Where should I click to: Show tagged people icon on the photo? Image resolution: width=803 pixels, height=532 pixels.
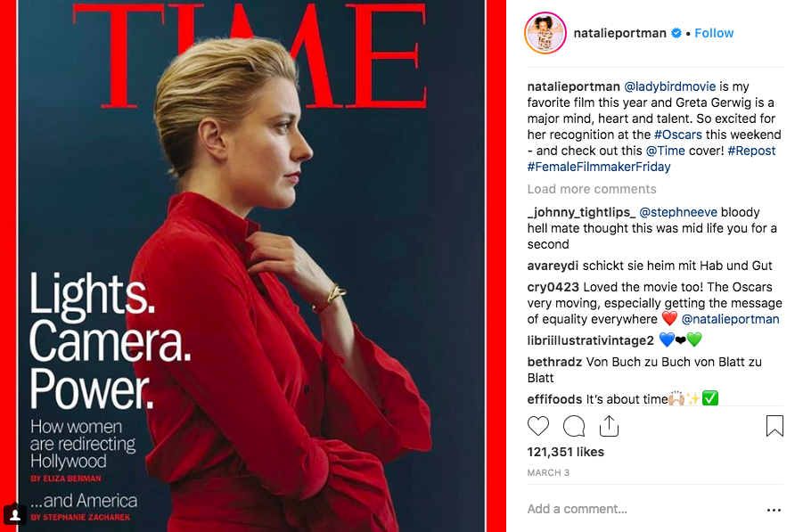(x=15, y=514)
